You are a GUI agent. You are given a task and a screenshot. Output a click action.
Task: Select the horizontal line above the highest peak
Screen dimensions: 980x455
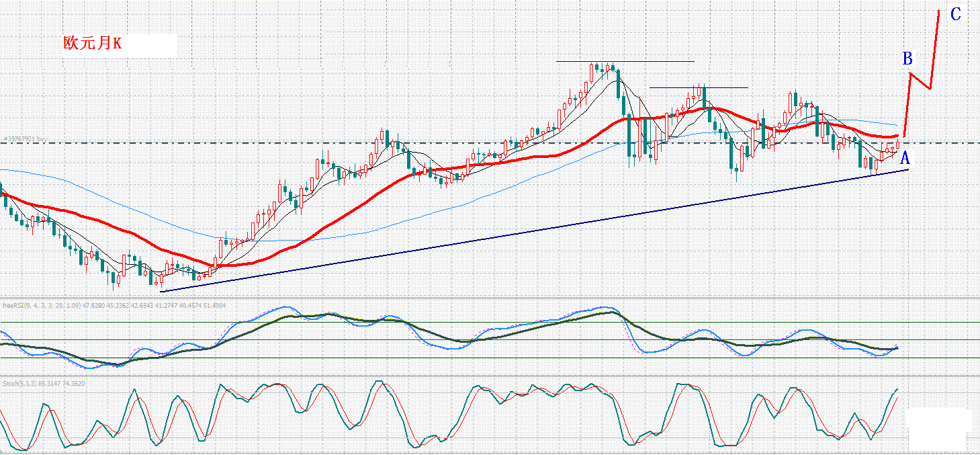pyautogui.click(x=625, y=61)
